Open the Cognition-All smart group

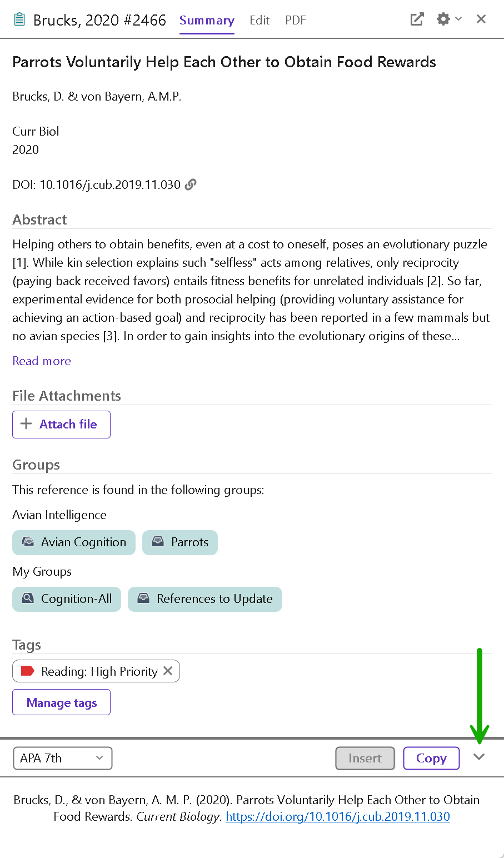click(67, 599)
